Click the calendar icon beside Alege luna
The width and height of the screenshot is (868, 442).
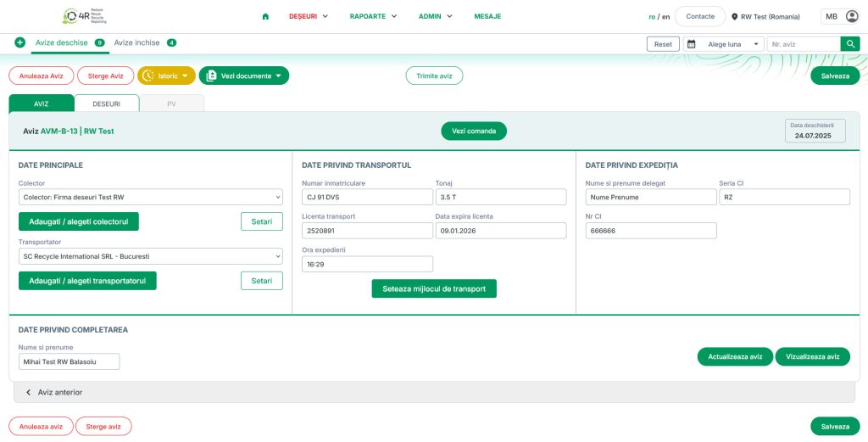pyautogui.click(x=691, y=44)
